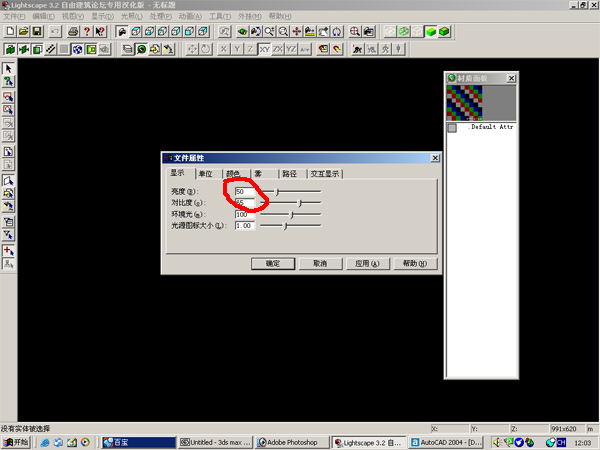
Task: Click the 开始 Start button
Action: point(15,442)
